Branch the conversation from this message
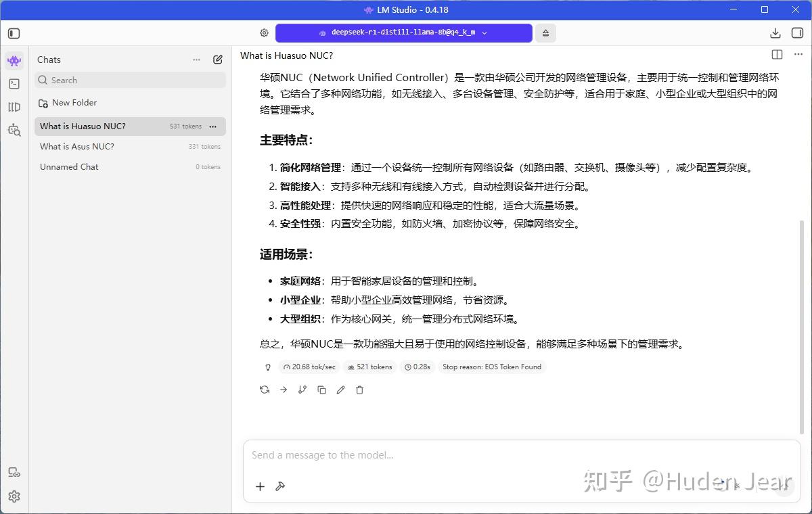This screenshot has height=514, width=812. pos(302,390)
